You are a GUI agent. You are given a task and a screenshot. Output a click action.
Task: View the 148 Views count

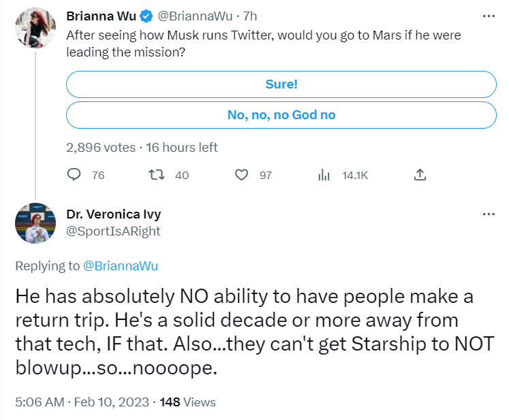coord(187,402)
